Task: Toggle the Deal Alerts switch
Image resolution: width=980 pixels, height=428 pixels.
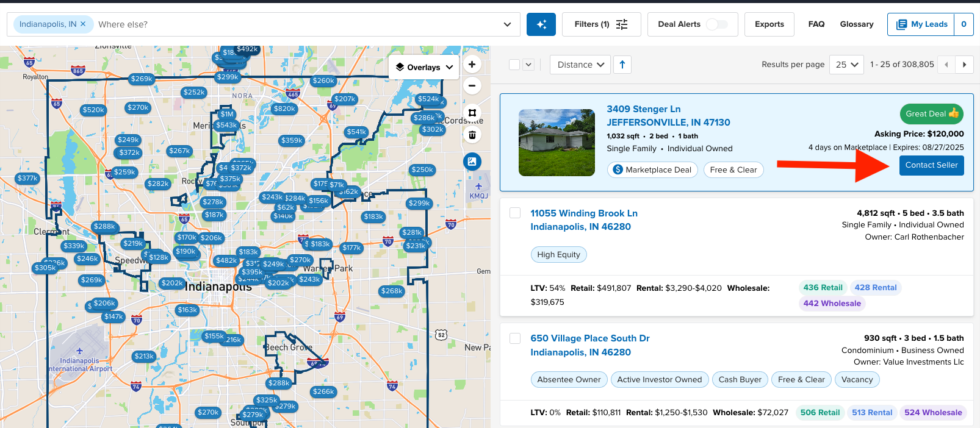Action: click(717, 24)
